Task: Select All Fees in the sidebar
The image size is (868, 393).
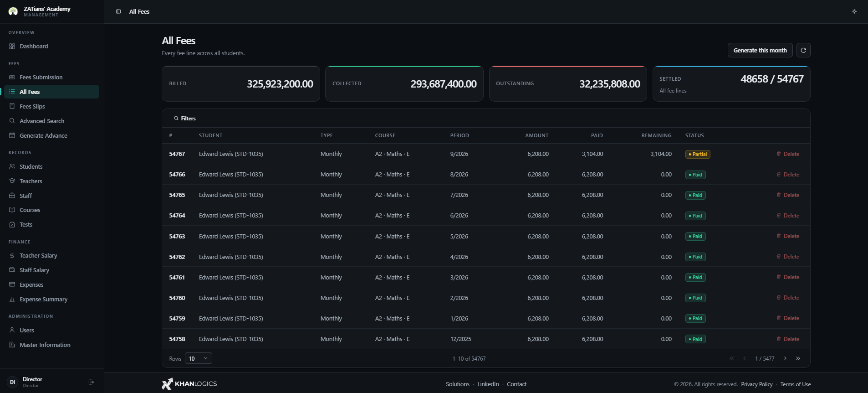Action: [51, 92]
